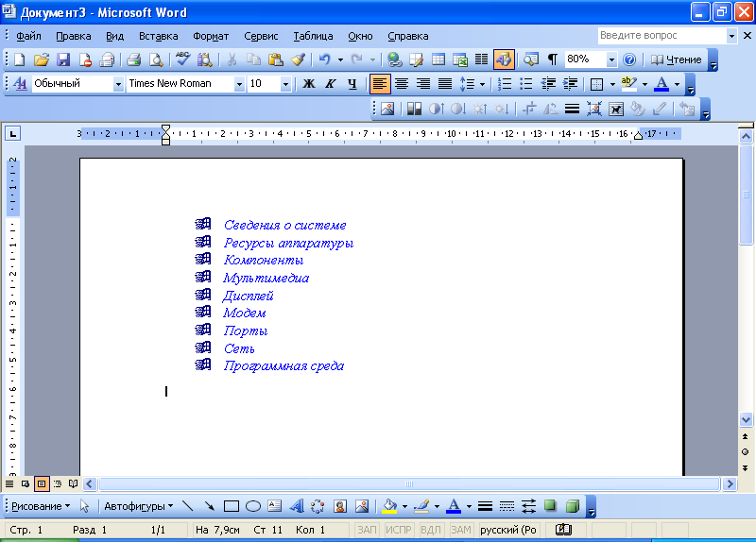Image resolution: width=756 pixels, height=542 pixels.
Task: Choose the Select Objects pointer
Action: (84, 506)
